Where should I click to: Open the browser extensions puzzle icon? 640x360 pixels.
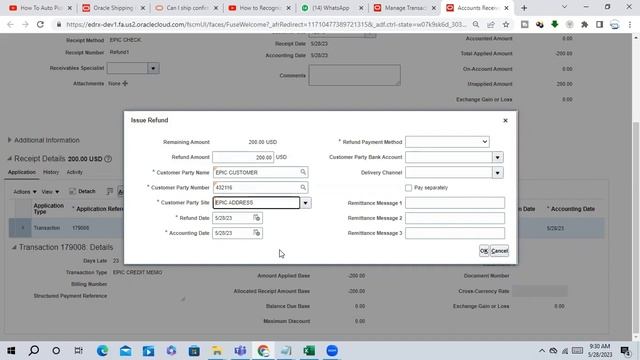584,24
